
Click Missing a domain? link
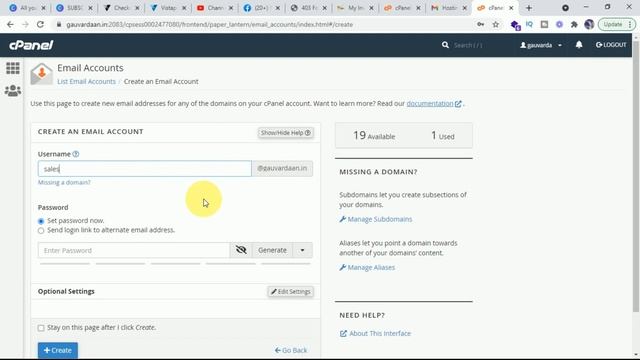click(64, 182)
